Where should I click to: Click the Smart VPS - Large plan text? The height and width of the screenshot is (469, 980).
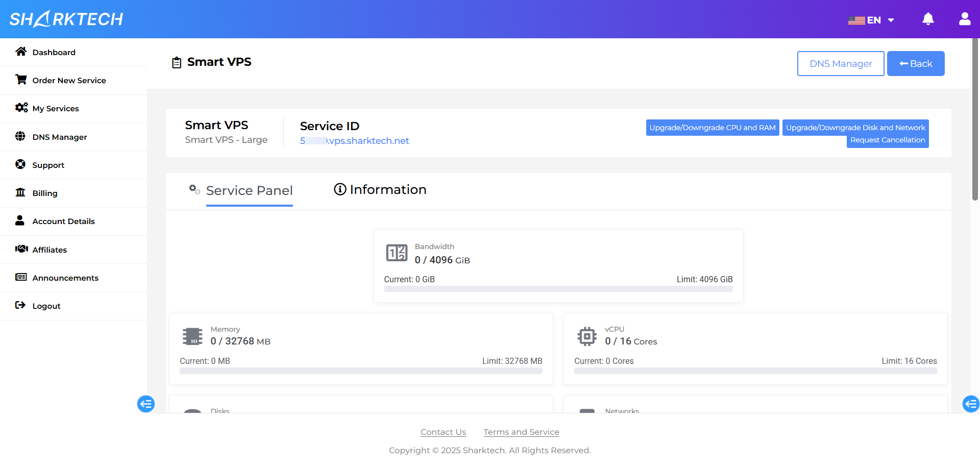pyautogui.click(x=226, y=140)
